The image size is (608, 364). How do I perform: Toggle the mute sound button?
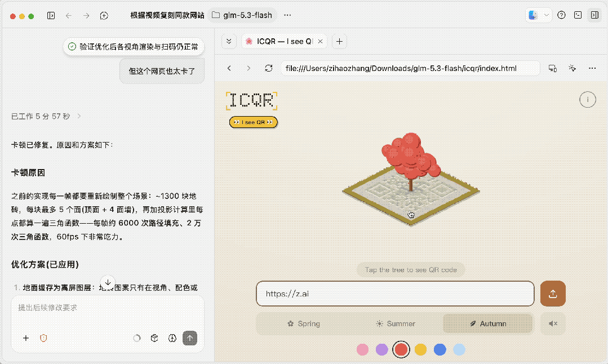pyautogui.click(x=553, y=323)
